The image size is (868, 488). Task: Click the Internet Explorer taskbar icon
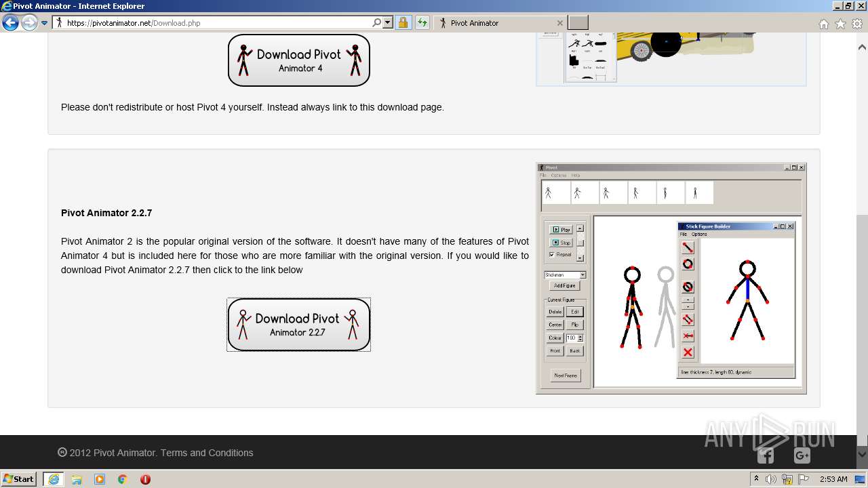[54, 479]
